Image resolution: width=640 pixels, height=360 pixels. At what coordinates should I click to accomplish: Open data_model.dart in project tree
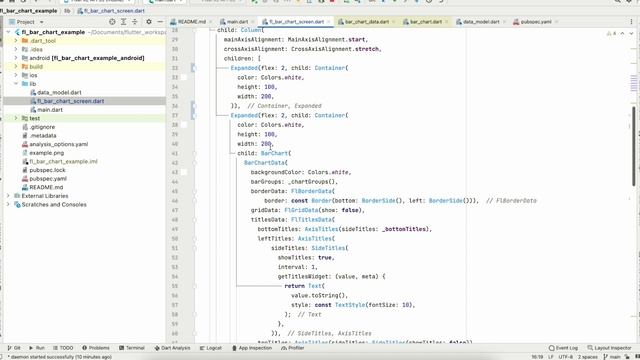59,93
